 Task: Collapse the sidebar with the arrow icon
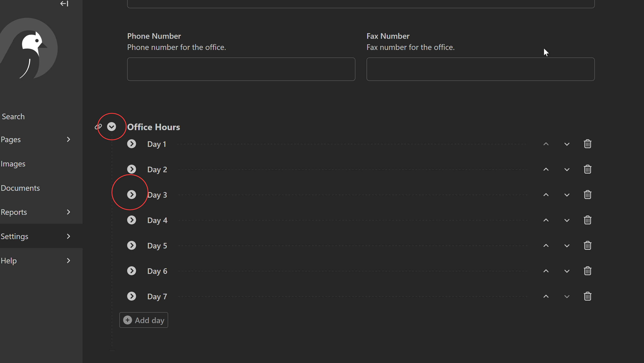[64, 4]
